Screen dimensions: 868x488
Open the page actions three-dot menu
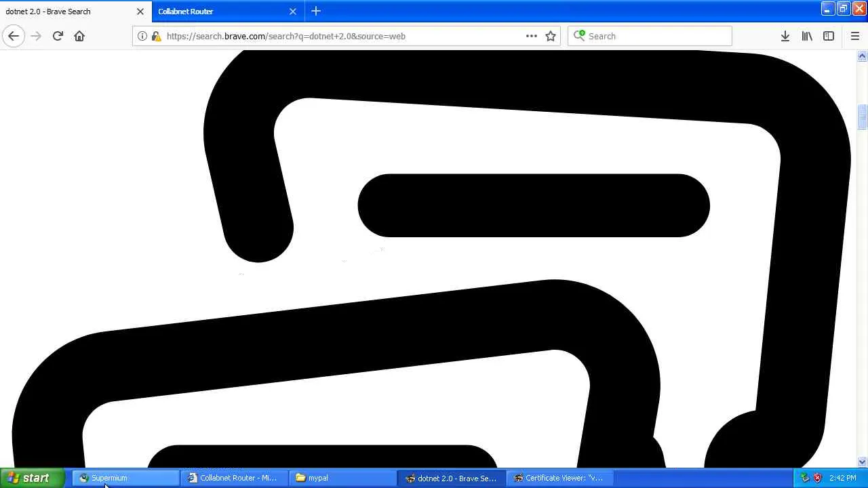point(532,36)
